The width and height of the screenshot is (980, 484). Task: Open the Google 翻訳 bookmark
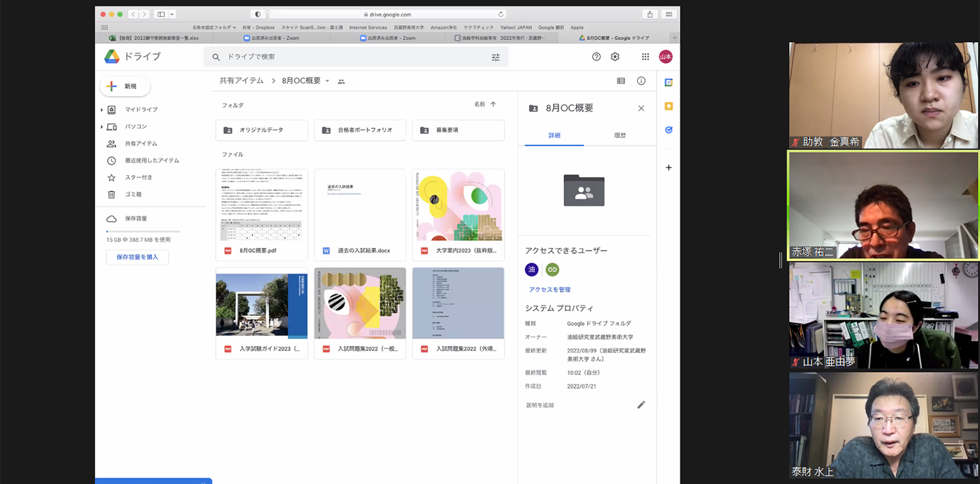click(x=551, y=27)
